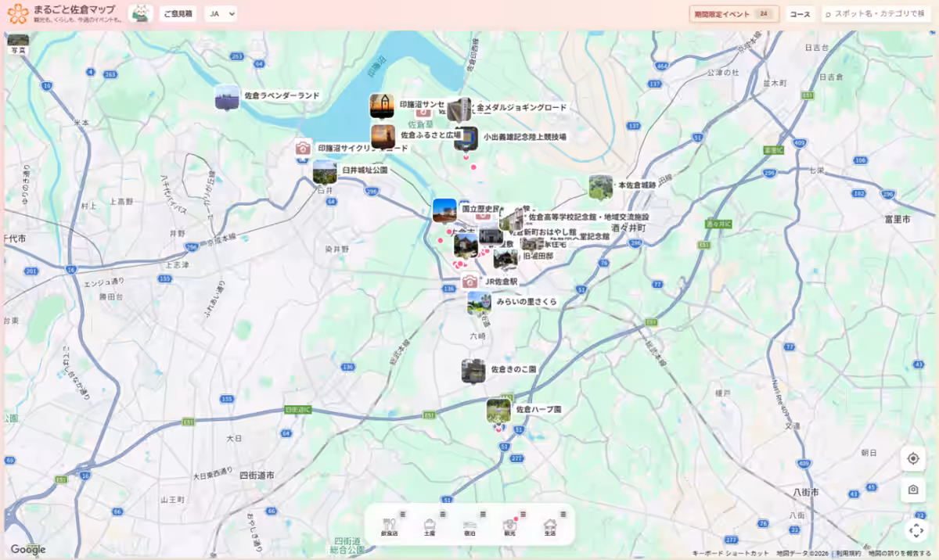Screen dimensions: 939x560
Task: Expand the 宿泊 category list menu
Action: [483, 514]
